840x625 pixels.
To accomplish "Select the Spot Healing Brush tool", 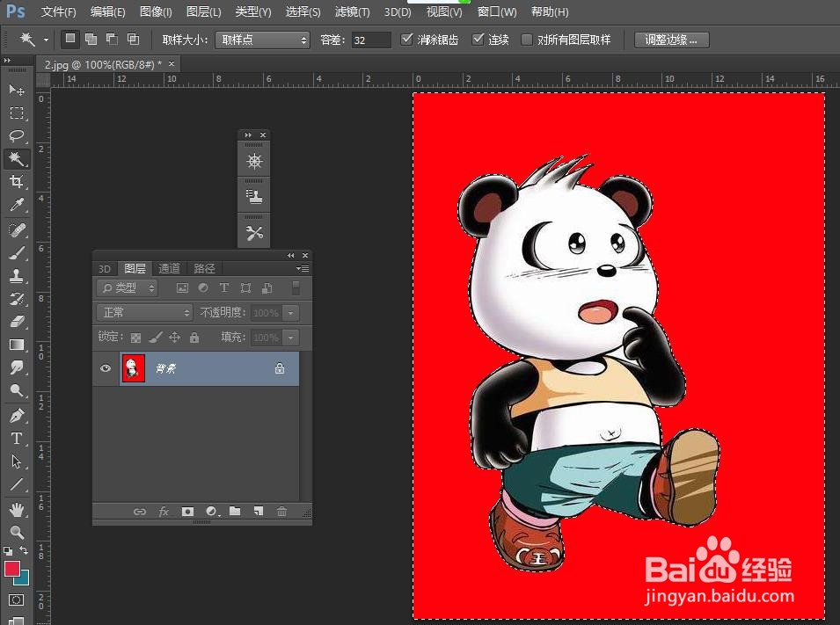I will 17,230.
